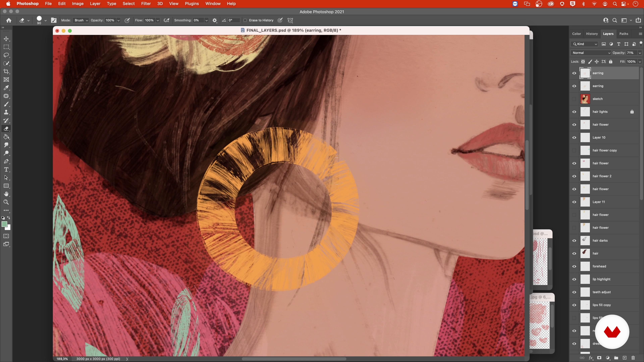Image resolution: width=644 pixels, height=362 pixels.
Task: Open the Filter menu
Action: [146, 4]
